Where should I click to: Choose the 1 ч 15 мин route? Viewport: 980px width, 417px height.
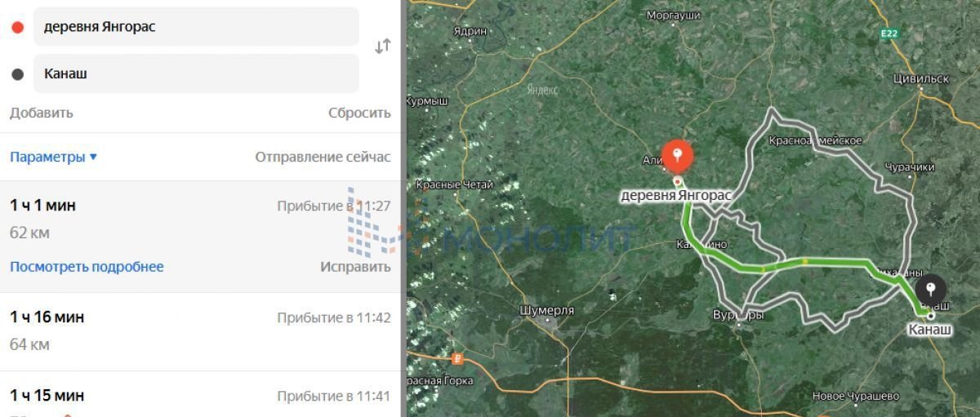pyautogui.click(x=200, y=395)
